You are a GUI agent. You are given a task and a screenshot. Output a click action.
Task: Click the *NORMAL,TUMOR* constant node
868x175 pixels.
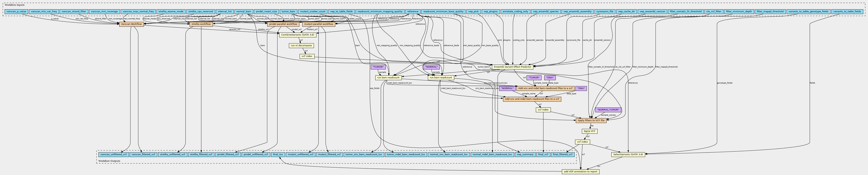pyautogui.click(x=608, y=110)
